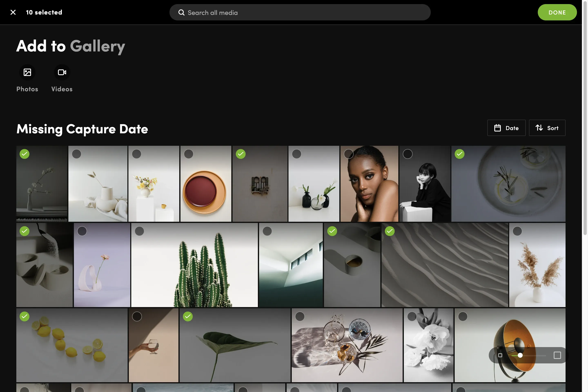Open the scattered lemons thumbnail
Image resolution: width=588 pixels, height=392 pixels.
(72, 345)
